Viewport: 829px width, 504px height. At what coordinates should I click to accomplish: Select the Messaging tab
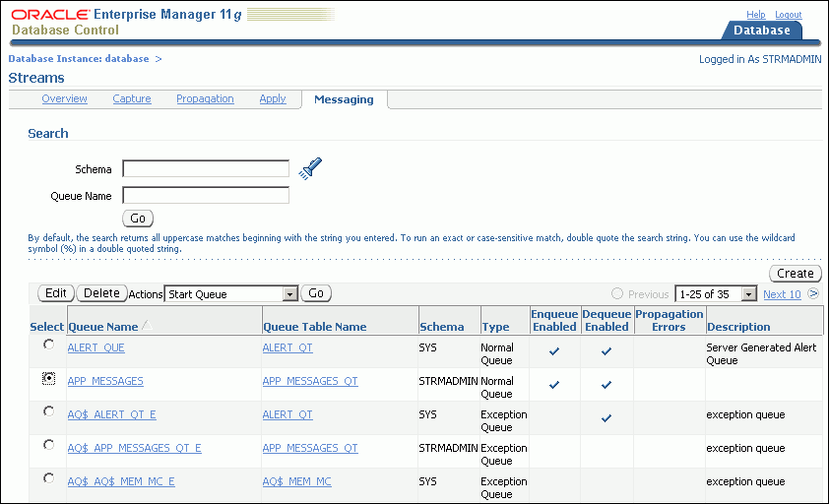tap(344, 99)
